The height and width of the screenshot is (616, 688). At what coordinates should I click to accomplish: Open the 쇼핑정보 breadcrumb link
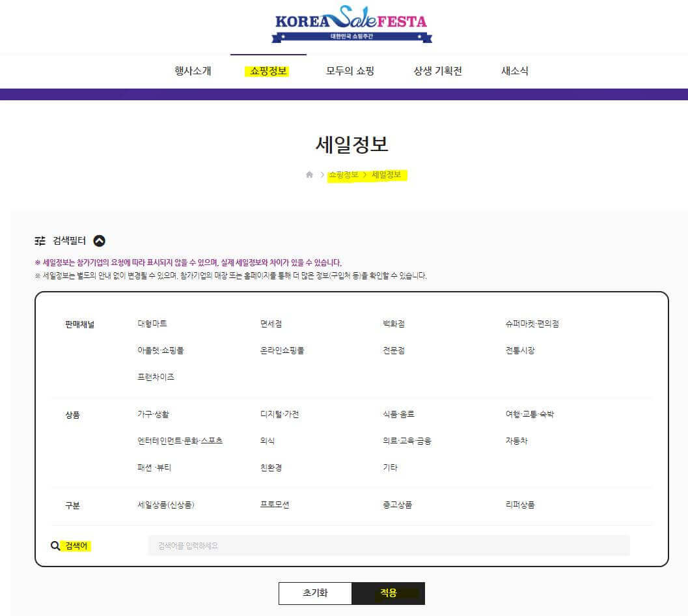point(343,175)
